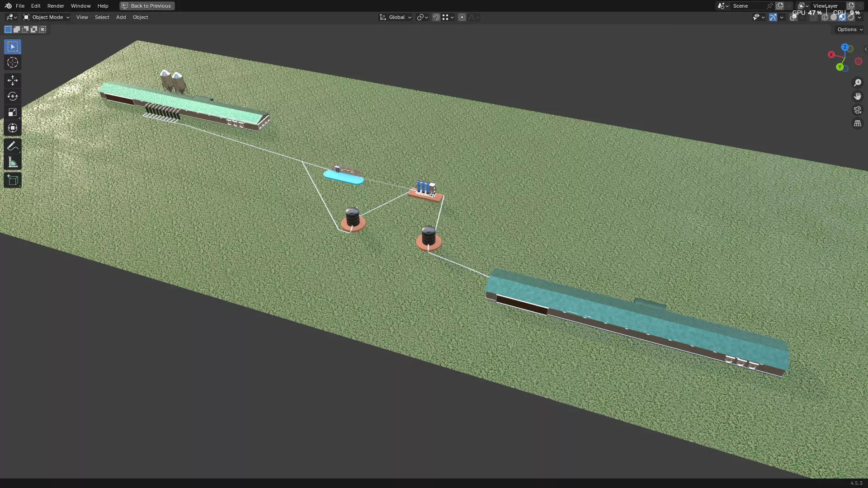Click the Blender logo menu icon
868x488 pixels.
pos(8,6)
